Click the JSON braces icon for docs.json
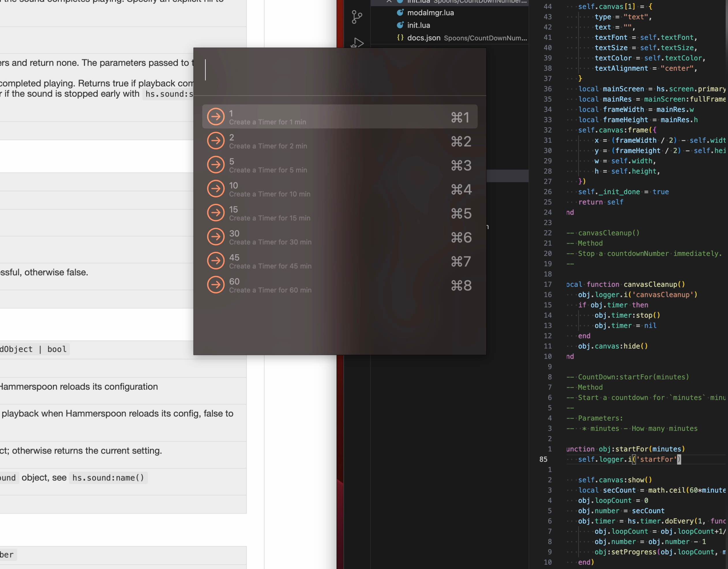 pyautogui.click(x=400, y=38)
